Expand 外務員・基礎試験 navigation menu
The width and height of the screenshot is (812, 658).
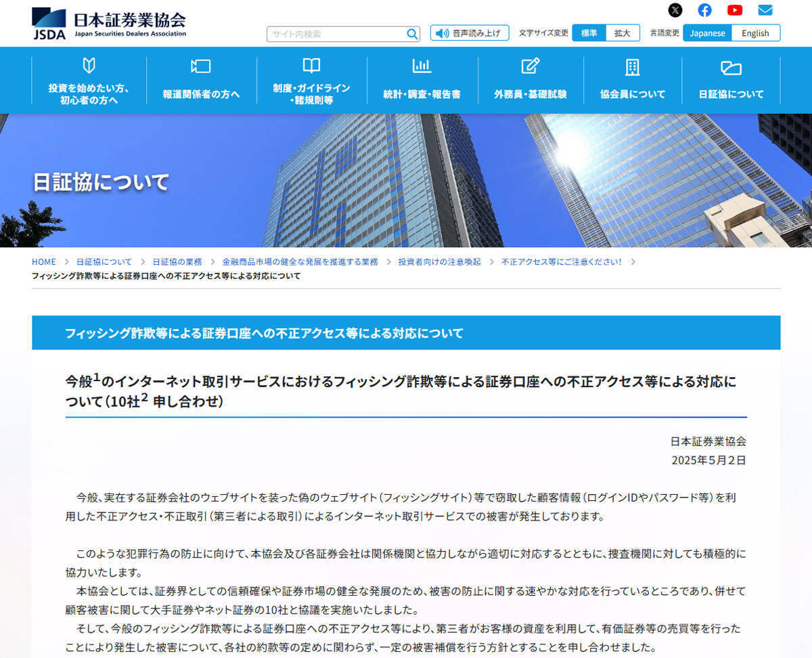[531, 81]
